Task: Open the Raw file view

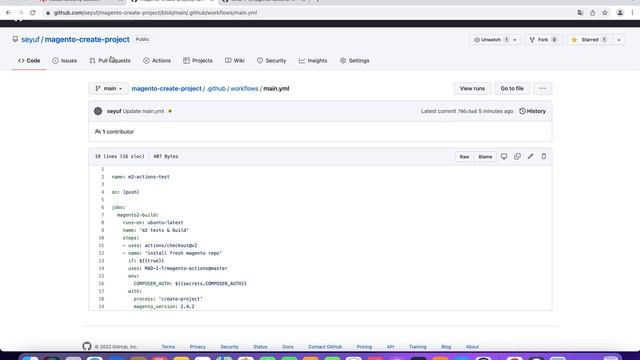Action: click(x=464, y=157)
